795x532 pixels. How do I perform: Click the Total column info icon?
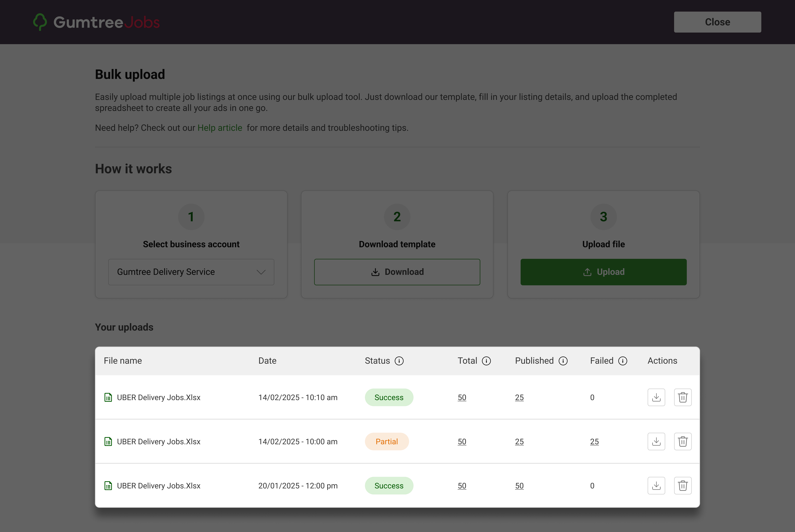(x=486, y=361)
